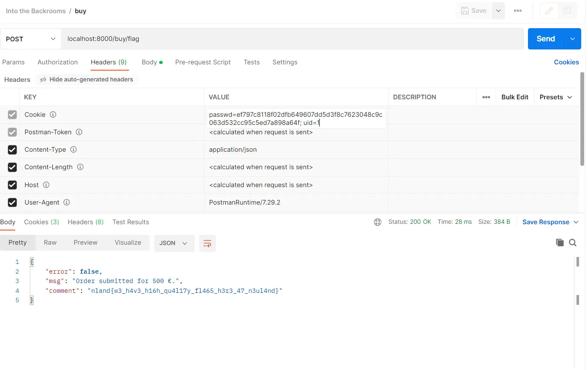This screenshot has width=588, height=370.
Task: Open the POST method dropdown
Action: 31,39
